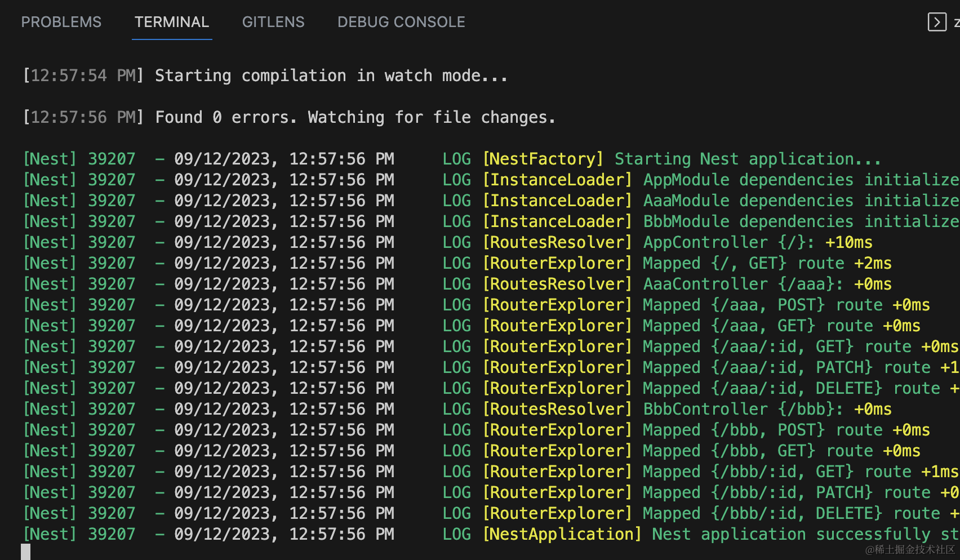
Task: Open the PROBLEMS tab
Action: pyautogui.click(x=61, y=22)
